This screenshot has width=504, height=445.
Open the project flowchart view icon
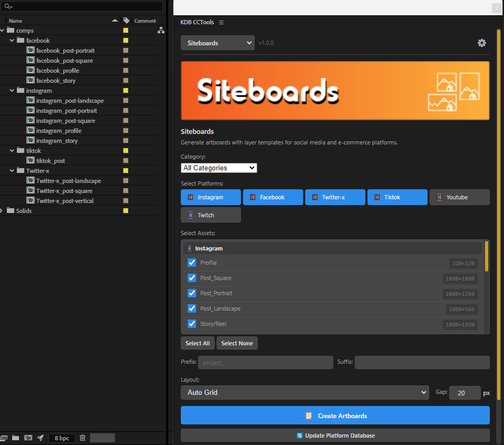(x=161, y=30)
